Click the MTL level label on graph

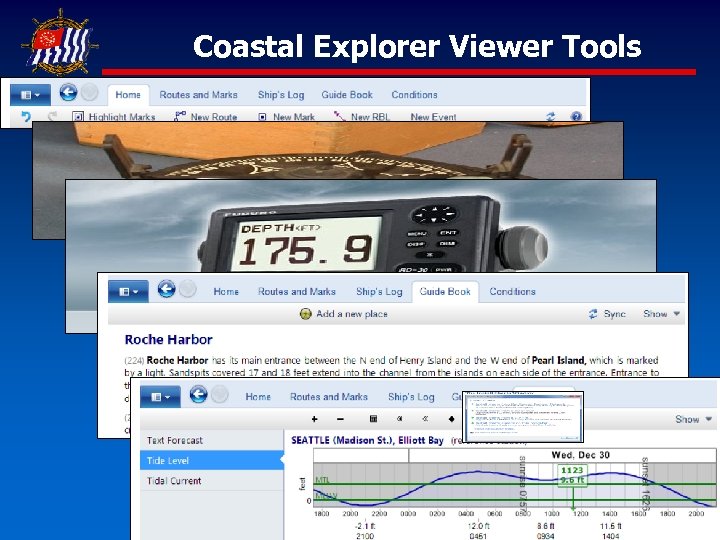pos(322,480)
